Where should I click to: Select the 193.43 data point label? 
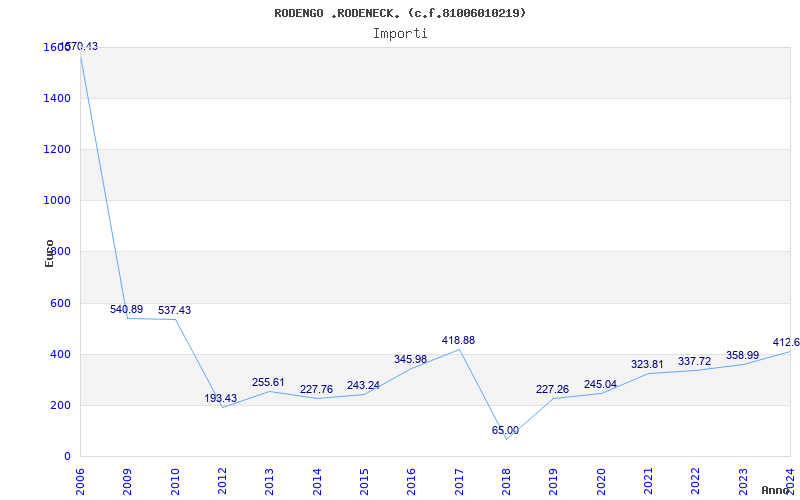220,398
